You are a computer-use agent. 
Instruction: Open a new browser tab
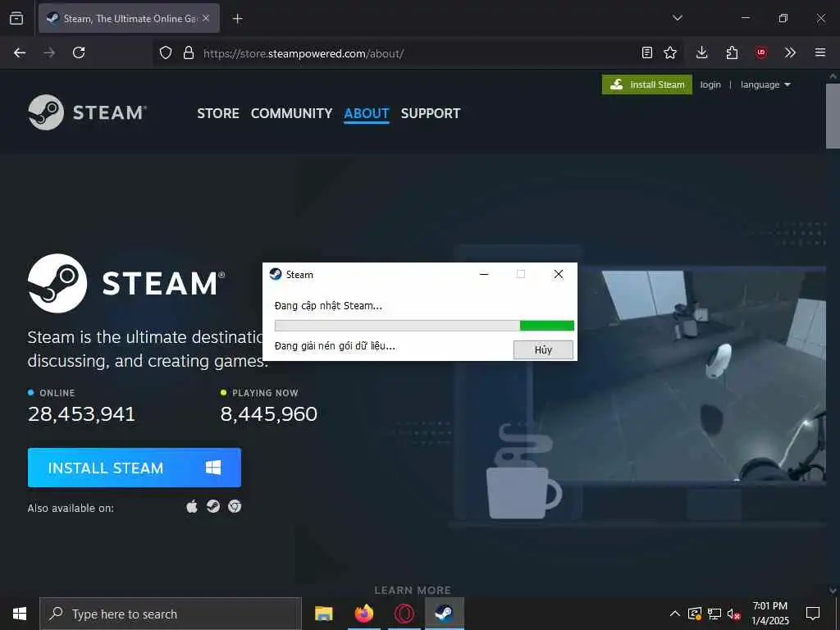click(x=237, y=19)
